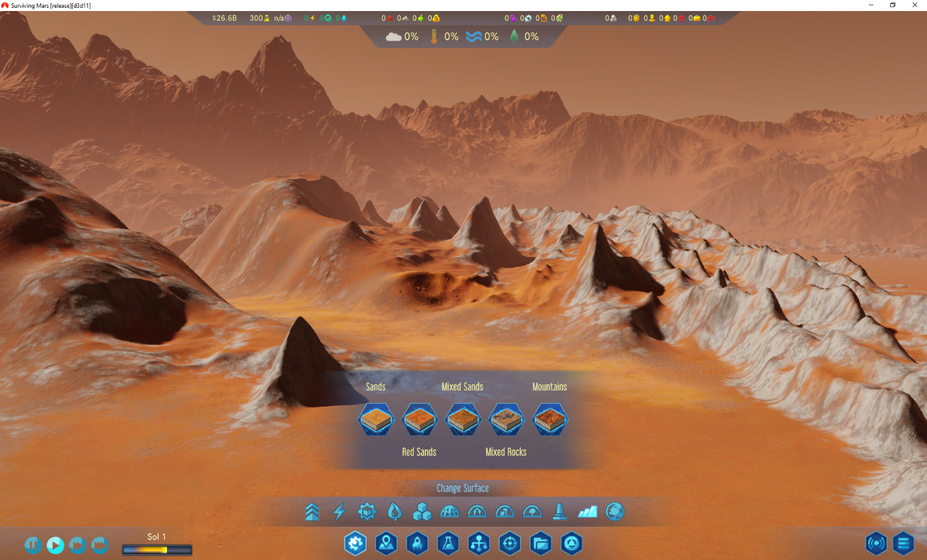The width and height of the screenshot is (927, 560).
Task: Open the landscaping terrain steps category
Action: (588, 511)
